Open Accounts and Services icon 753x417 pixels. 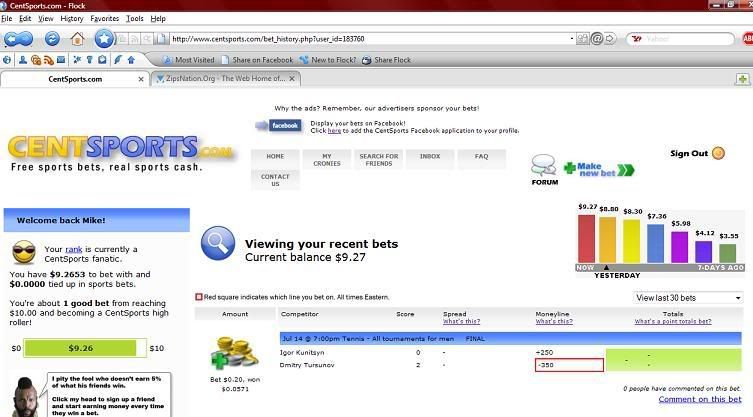coord(89,60)
